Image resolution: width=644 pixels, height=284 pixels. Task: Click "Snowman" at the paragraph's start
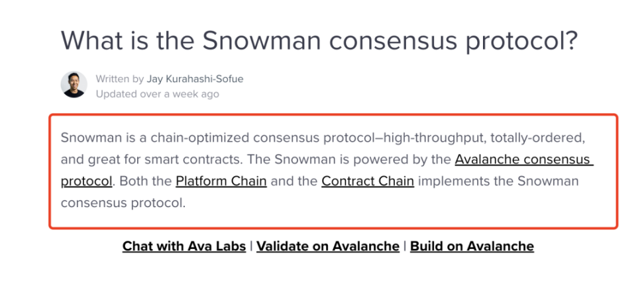pos(87,138)
